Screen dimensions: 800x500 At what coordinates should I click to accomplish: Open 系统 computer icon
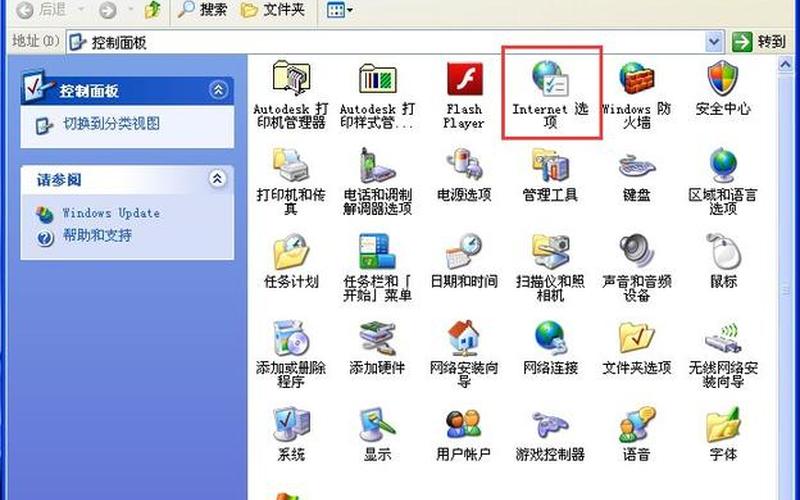point(291,424)
